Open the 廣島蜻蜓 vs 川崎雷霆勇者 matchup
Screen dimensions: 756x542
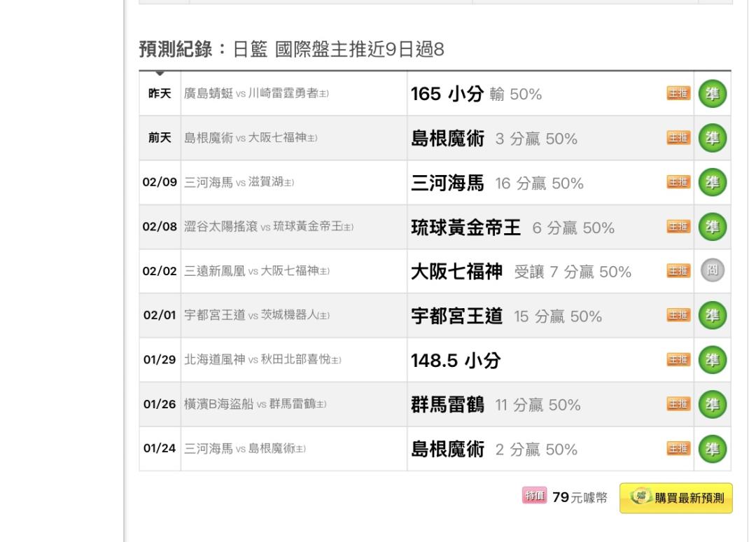click(256, 93)
